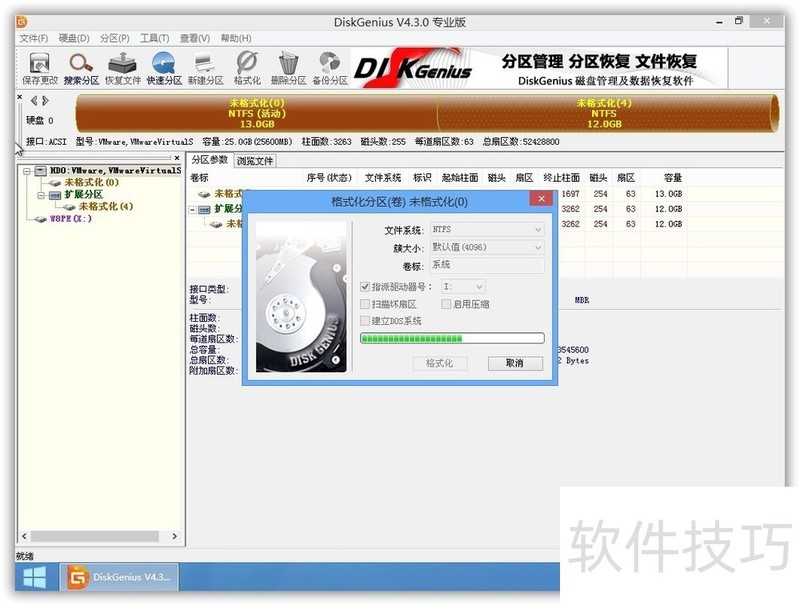Open the 帮助(H) menu

coord(236,38)
